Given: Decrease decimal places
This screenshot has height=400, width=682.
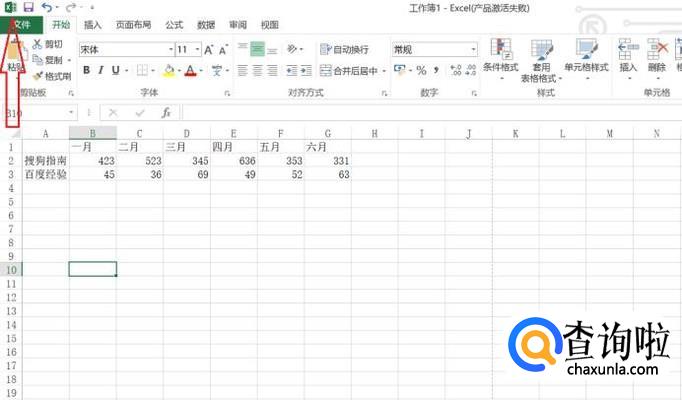Looking at the screenshot, I should click(x=471, y=70).
